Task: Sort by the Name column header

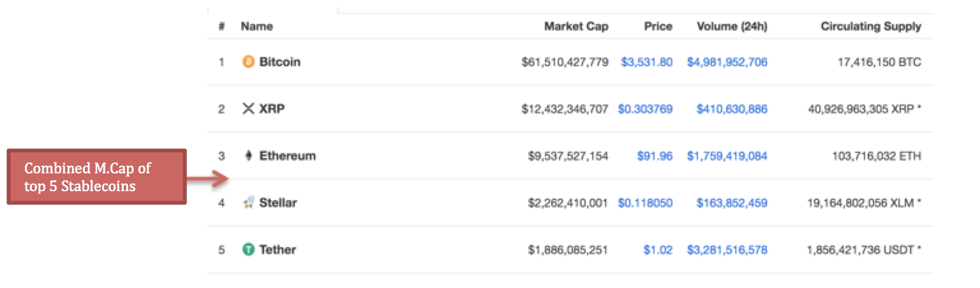Action: click(x=256, y=26)
